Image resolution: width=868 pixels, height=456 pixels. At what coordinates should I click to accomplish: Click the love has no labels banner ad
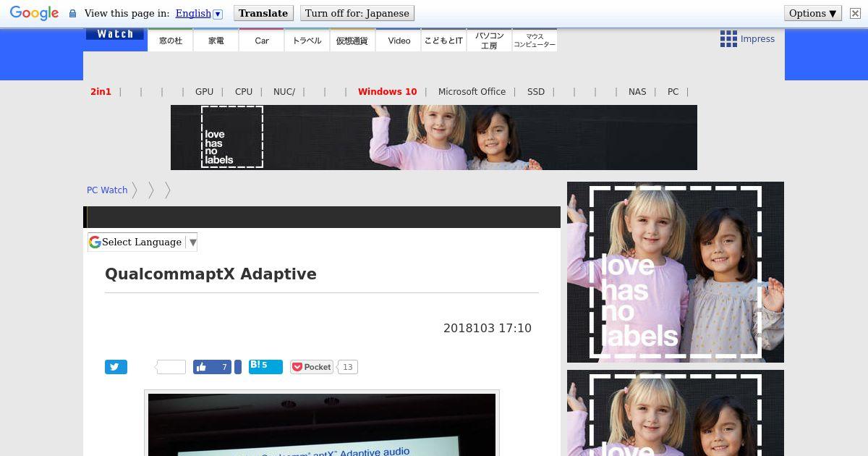(x=434, y=138)
